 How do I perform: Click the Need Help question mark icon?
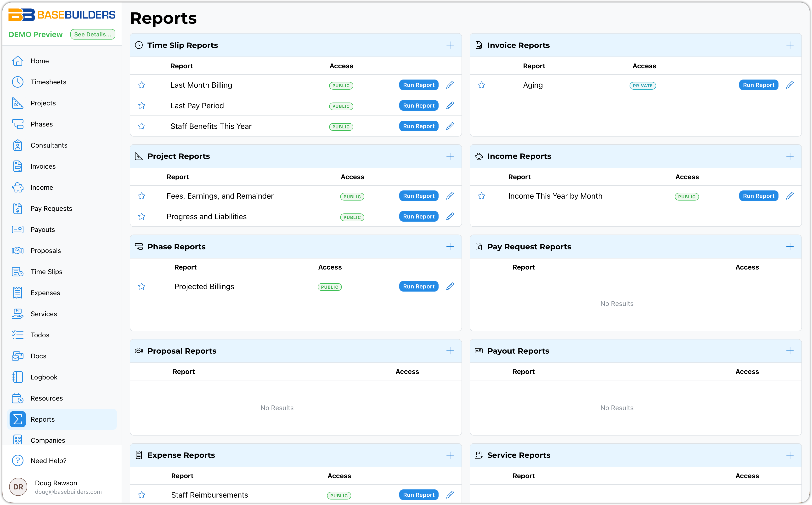[x=17, y=461]
